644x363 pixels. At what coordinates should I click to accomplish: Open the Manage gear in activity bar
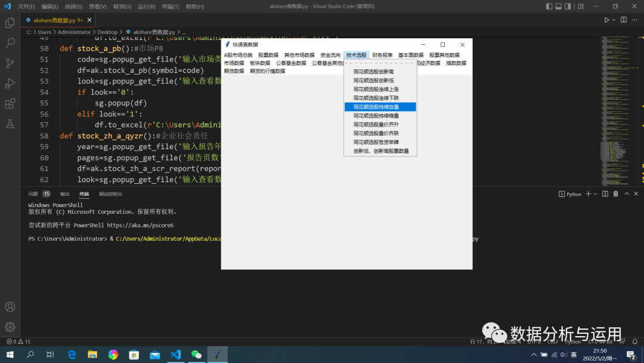click(x=10, y=327)
